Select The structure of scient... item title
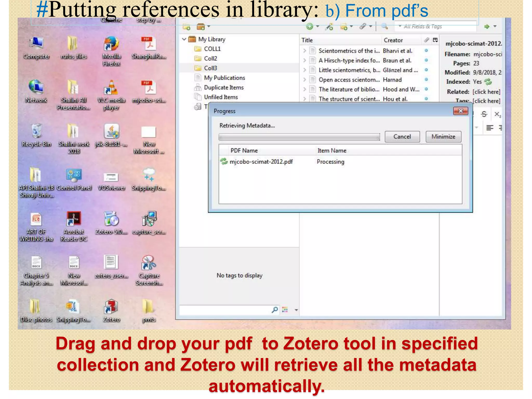Viewport: 532px width, 399px height. [349, 99]
